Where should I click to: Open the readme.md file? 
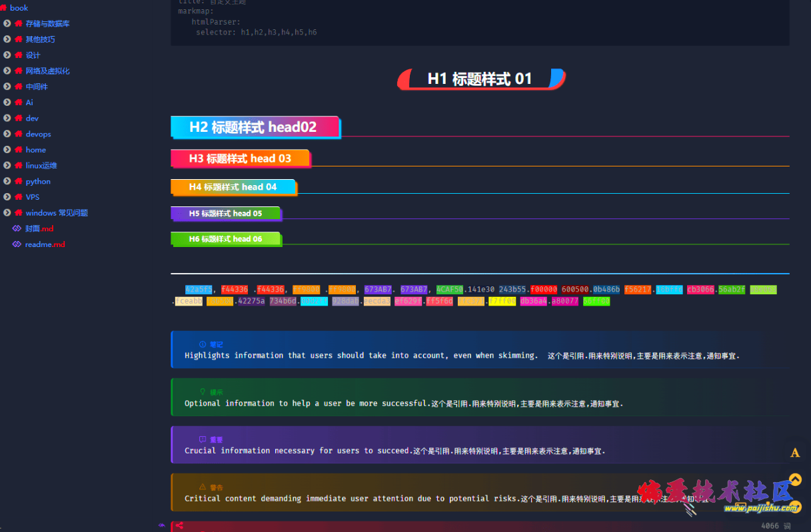pos(45,244)
